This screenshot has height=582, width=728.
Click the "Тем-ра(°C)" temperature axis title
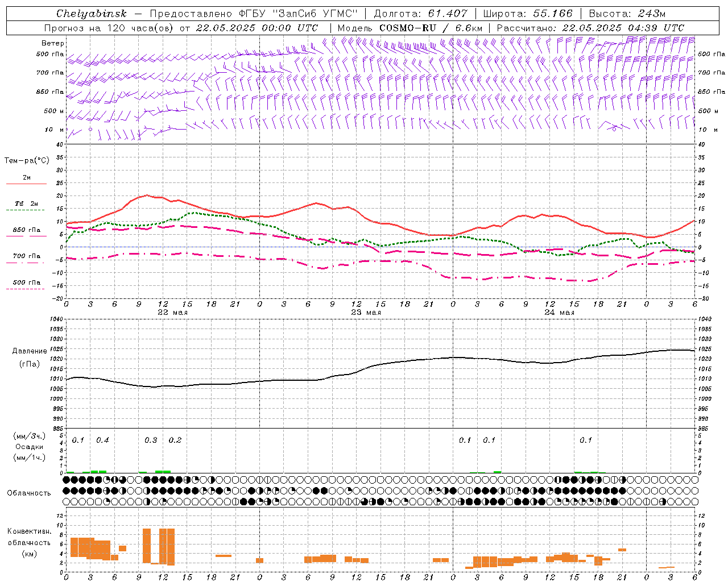coord(27,161)
